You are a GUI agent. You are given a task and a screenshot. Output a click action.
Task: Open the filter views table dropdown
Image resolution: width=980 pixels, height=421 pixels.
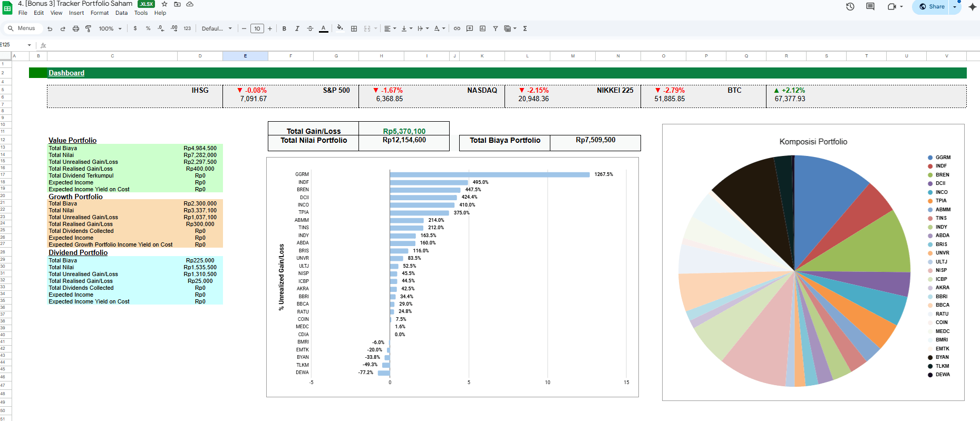pos(510,28)
